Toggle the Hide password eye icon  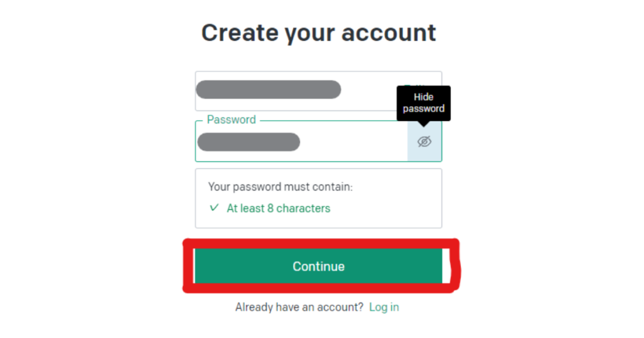[425, 141]
